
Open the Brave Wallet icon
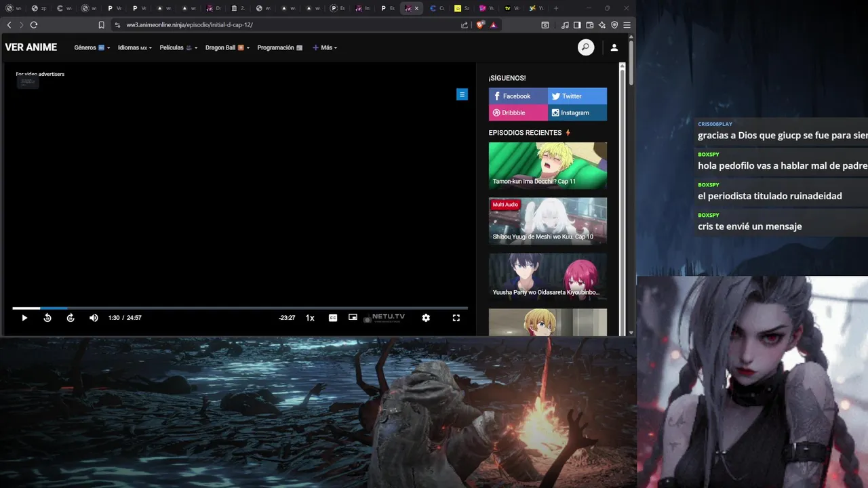(590, 25)
